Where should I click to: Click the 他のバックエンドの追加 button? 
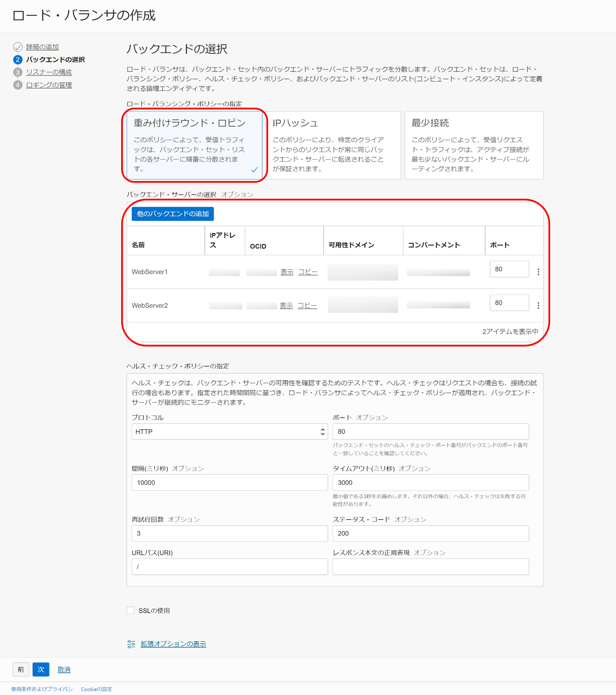pyautogui.click(x=173, y=214)
